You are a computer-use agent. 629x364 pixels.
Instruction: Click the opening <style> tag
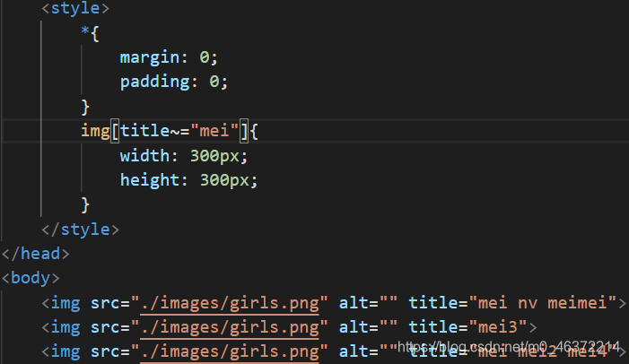click(75, 8)
